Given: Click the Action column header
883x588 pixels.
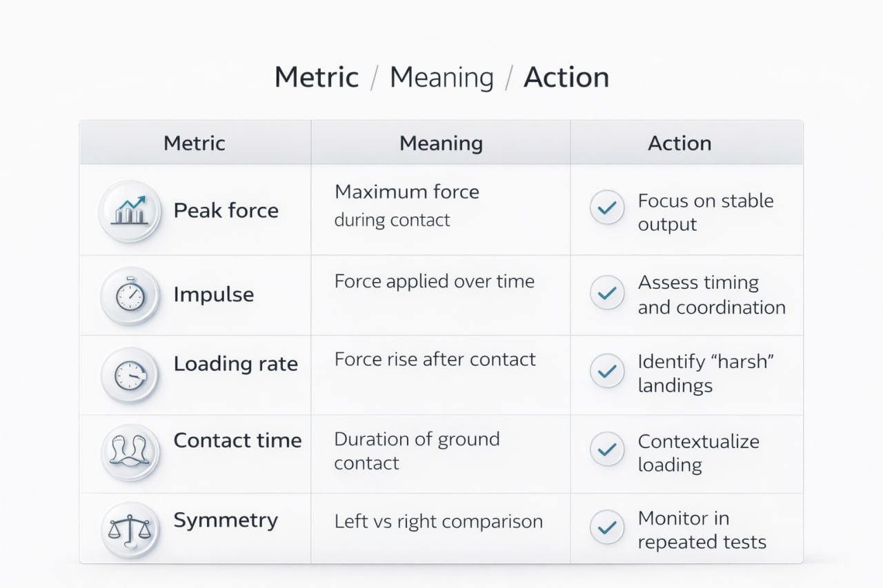Looking at the screenshot, I should coord(679,143).
